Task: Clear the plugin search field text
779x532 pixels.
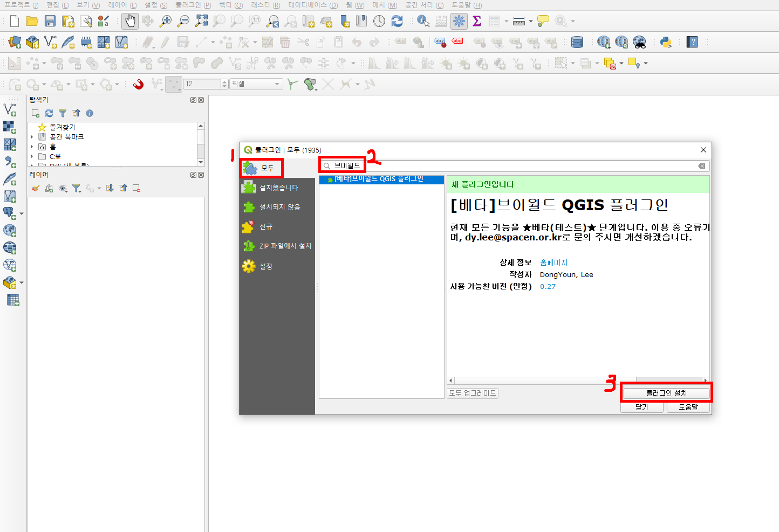Action: 702,166
